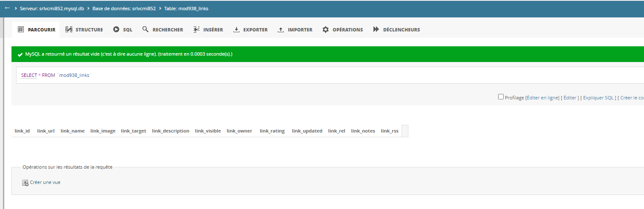Enable the Profilage checkbox
Screen dimensions: 644x209
tap(501, 97)
